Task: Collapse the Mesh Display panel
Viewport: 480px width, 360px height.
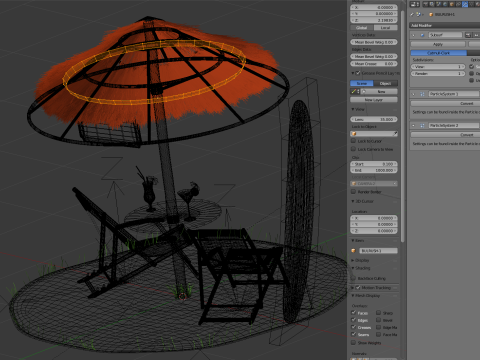Action: (353, 296)
